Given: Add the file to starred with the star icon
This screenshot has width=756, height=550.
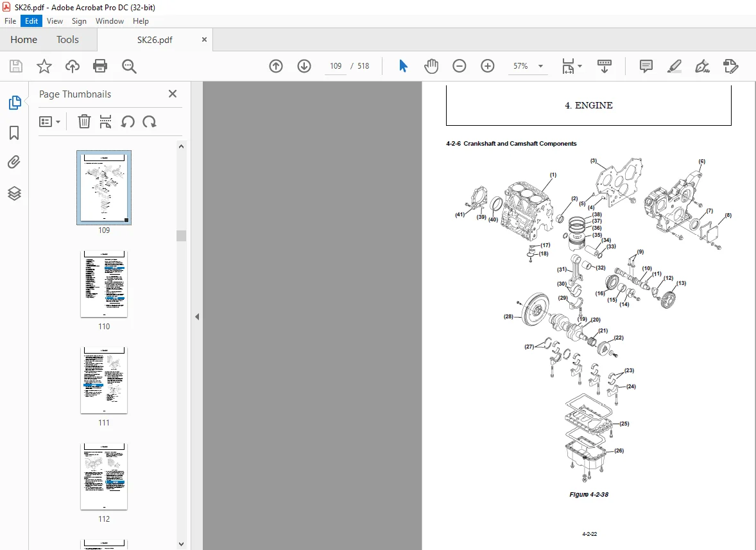Looking at the screenshot, I should tap(44, 66).
